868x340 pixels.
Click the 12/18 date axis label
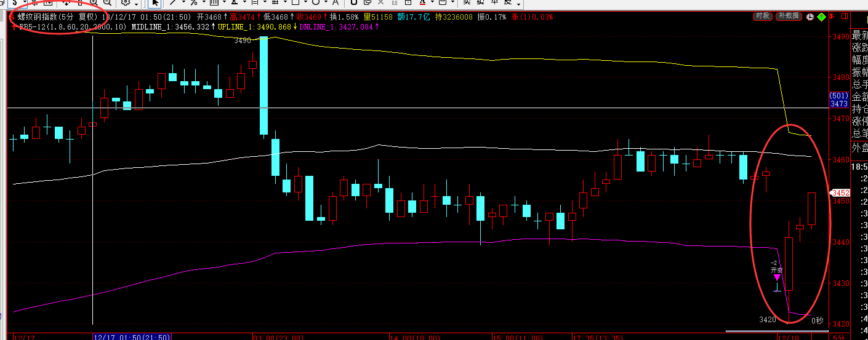789,337
